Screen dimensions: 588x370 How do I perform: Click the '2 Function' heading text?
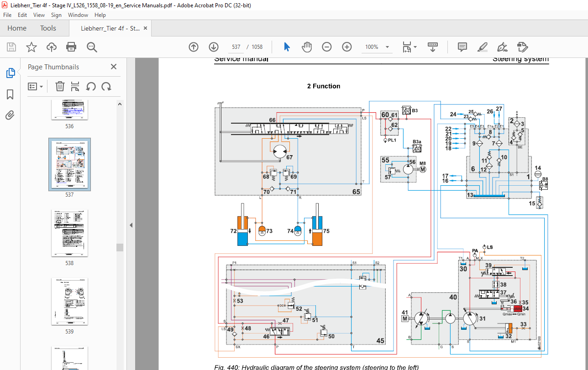[x=324, y=86]
